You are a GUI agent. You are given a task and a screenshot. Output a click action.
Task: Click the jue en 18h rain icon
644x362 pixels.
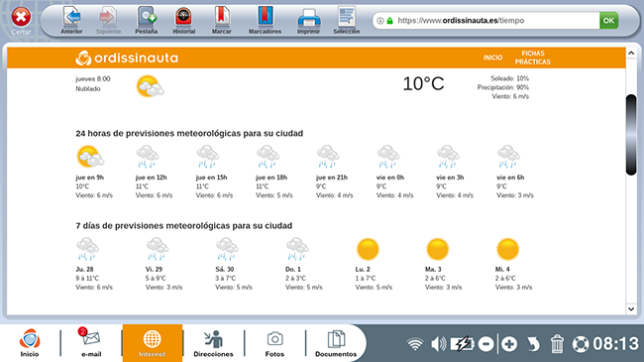click(x=268, y=157)
